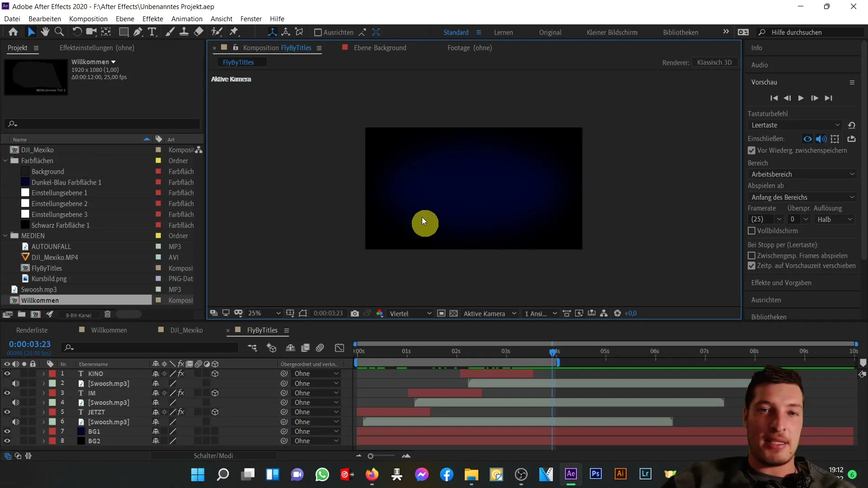Click the FlyByTitles tab in timeline panel
The height and width of the screenshot is (488, 868).
[x=262, y=330]
